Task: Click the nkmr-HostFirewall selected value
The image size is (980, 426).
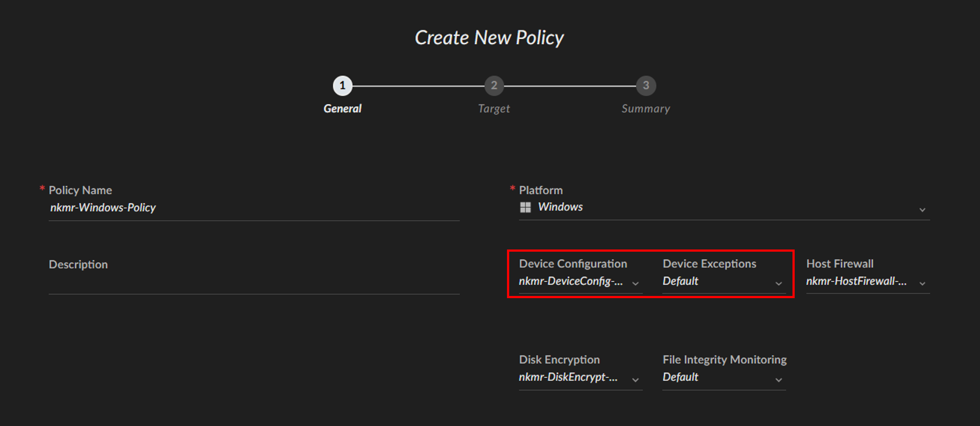Action: [856, 281]
